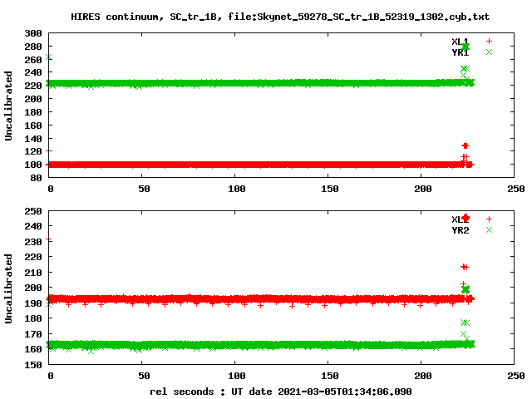
Task: Select the XL2 legend label
Action: (x=460, y=219)
